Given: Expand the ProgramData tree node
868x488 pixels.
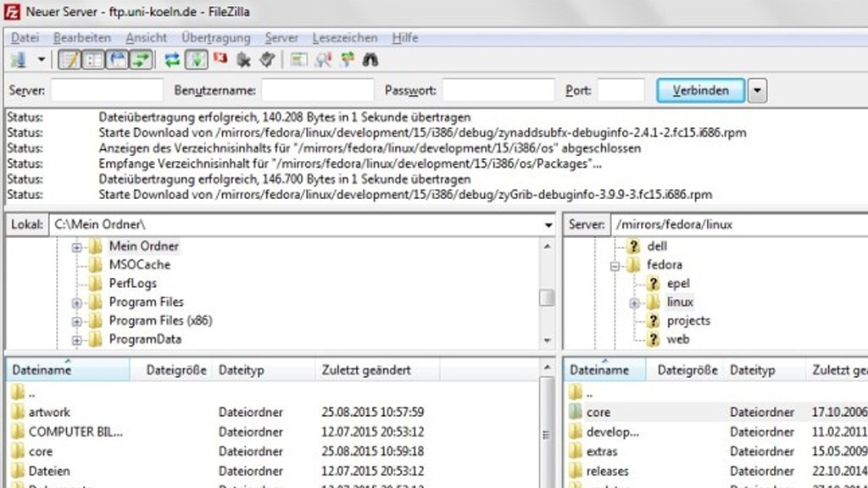Looking at the screenshot, I should pyautogui.click(x=76, y=341).
